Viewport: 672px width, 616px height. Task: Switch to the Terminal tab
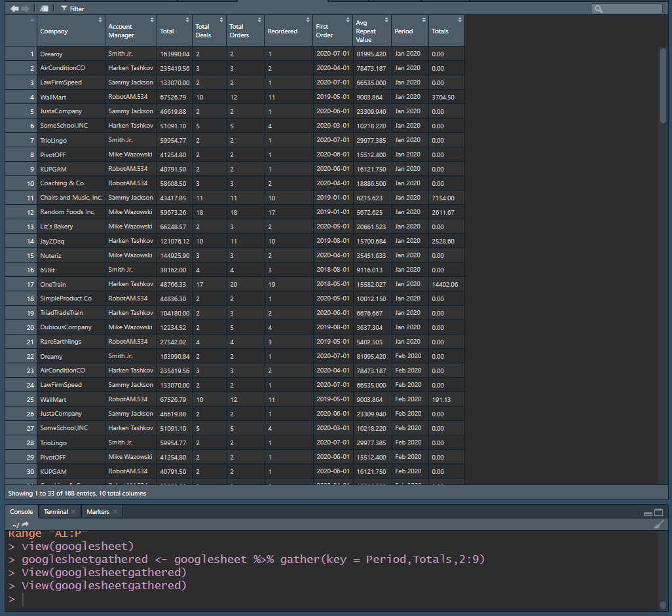coord(56,512)
